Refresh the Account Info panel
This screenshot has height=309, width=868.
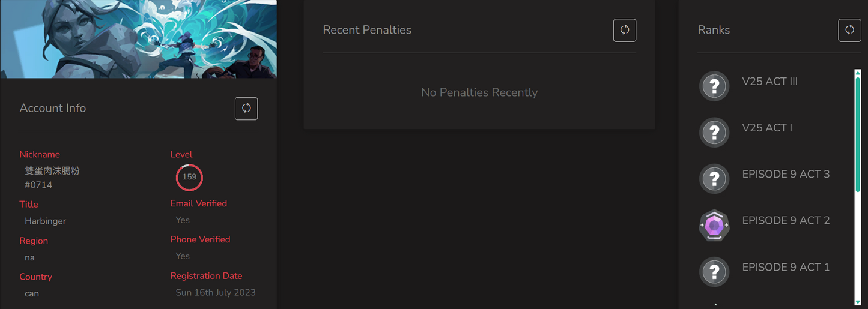tap(246, 109)
